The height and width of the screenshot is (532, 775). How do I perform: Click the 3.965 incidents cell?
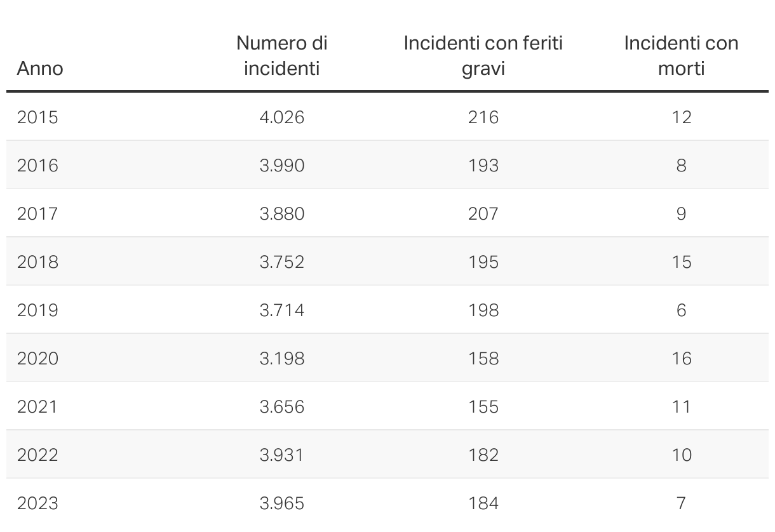(281, 503)
